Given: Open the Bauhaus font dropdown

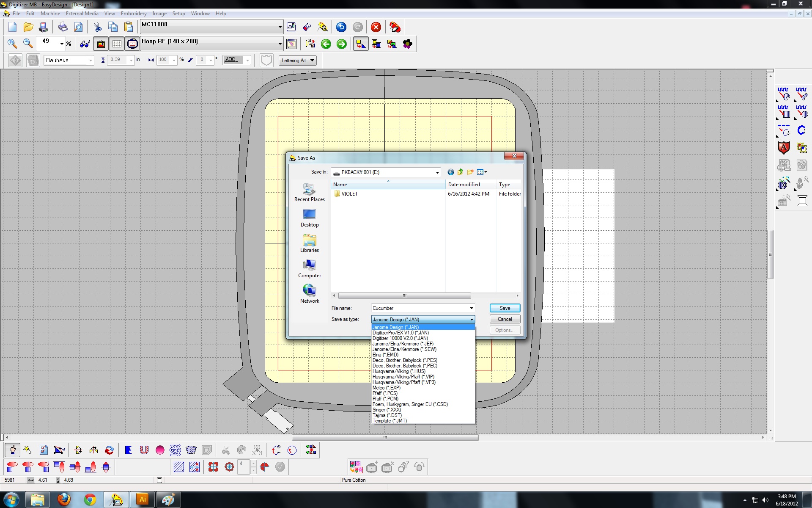Looking at the screenshot, I should coord(90,60).
